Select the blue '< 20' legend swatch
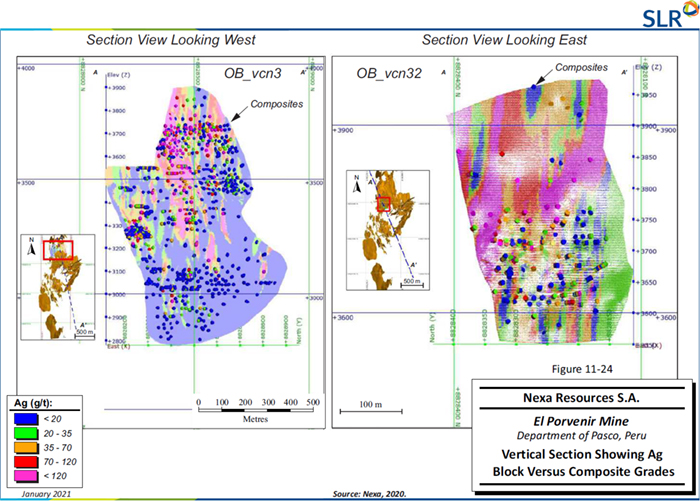The image size is (700, 501). coord(26,419)
